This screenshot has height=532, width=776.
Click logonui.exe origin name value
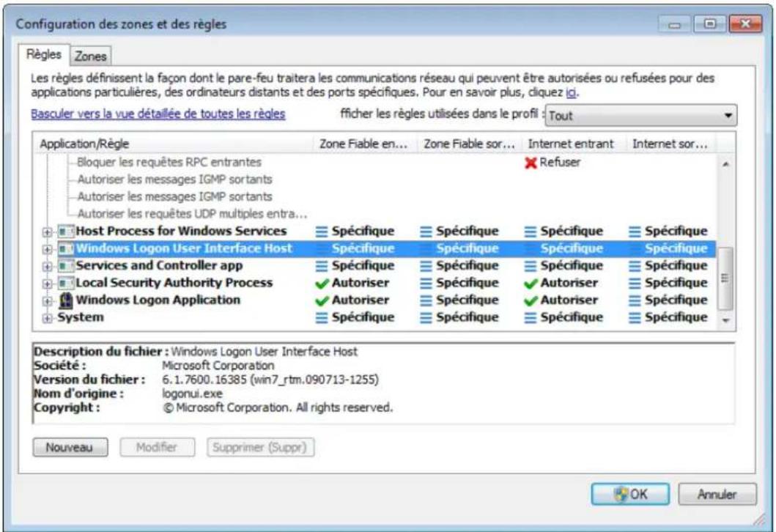192,394
